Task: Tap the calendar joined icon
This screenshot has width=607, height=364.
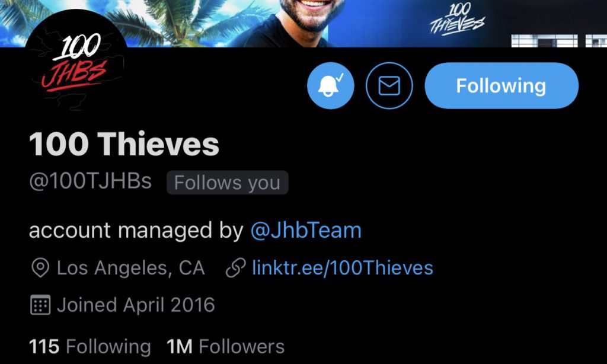Action: pos(40,305)
